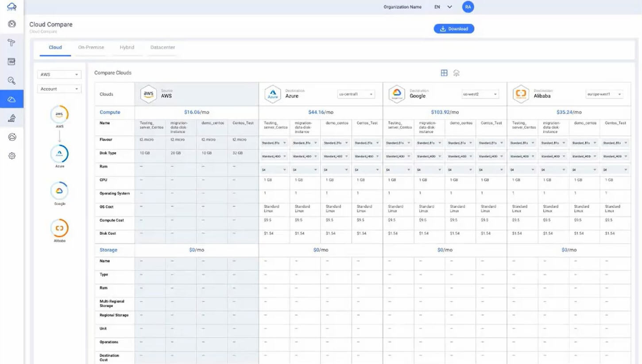
Task: Open the dashboard gauge sidebar icon
Action: 12,24
